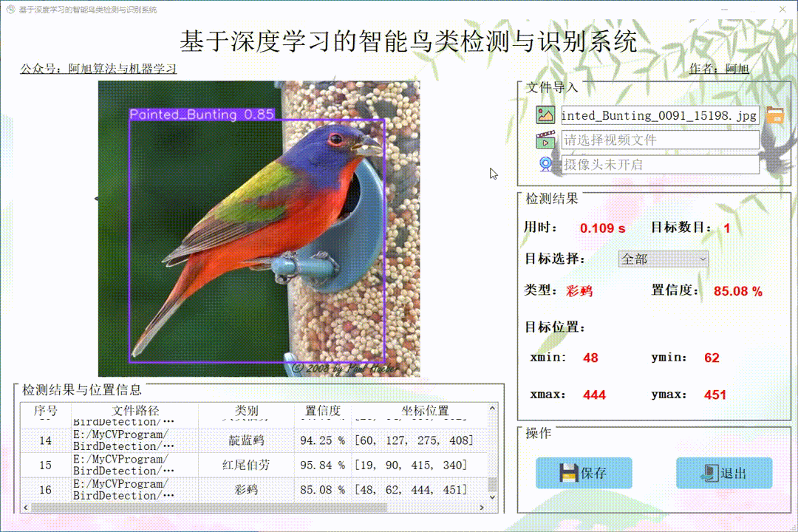
Task: Click the horizontal scrollbar left arrow
Action: (x=25, y=508)
